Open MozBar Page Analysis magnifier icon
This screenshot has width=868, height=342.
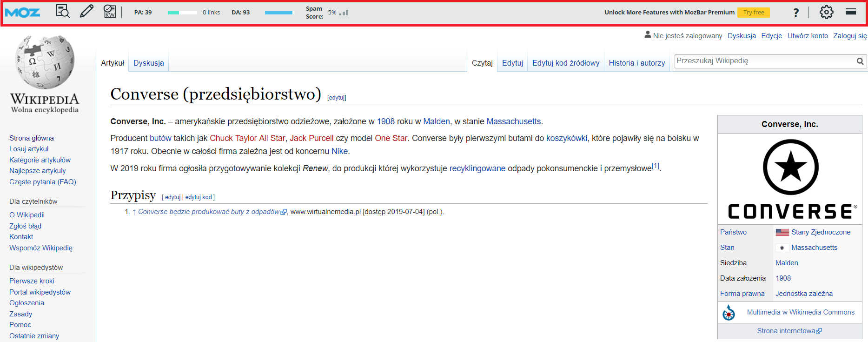63,12
